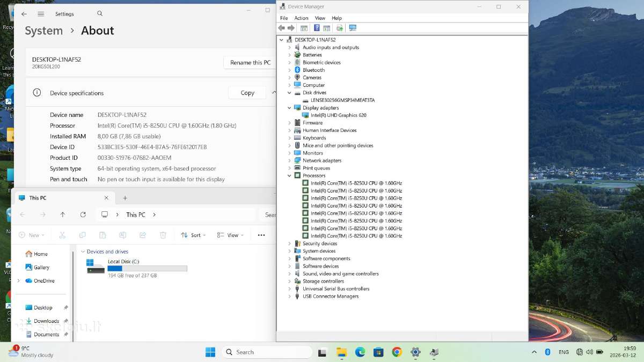Open the Action menu in Device Manager

(302, 18)
